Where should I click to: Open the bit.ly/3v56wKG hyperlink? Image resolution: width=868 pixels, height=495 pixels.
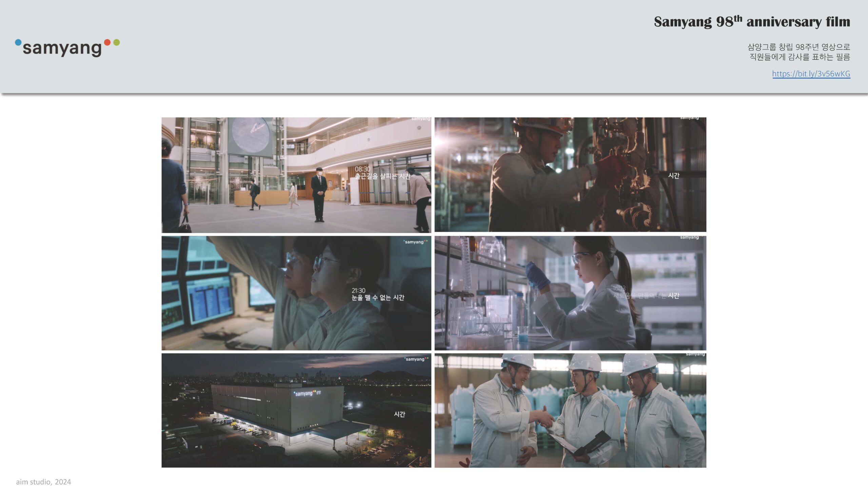[811, 74]
